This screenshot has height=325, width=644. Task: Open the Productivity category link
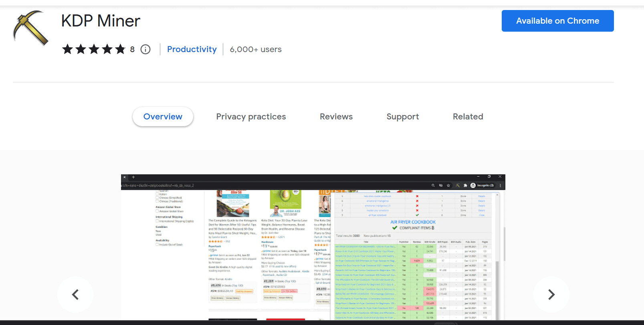[x=192, y=49]
